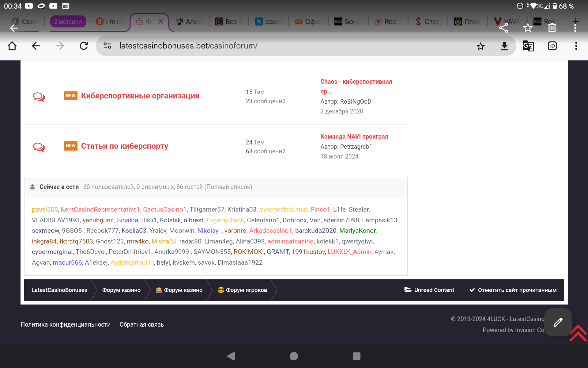Open browser three-dot menu
This screenshot has width=588, height=368.
pos(576,46)
